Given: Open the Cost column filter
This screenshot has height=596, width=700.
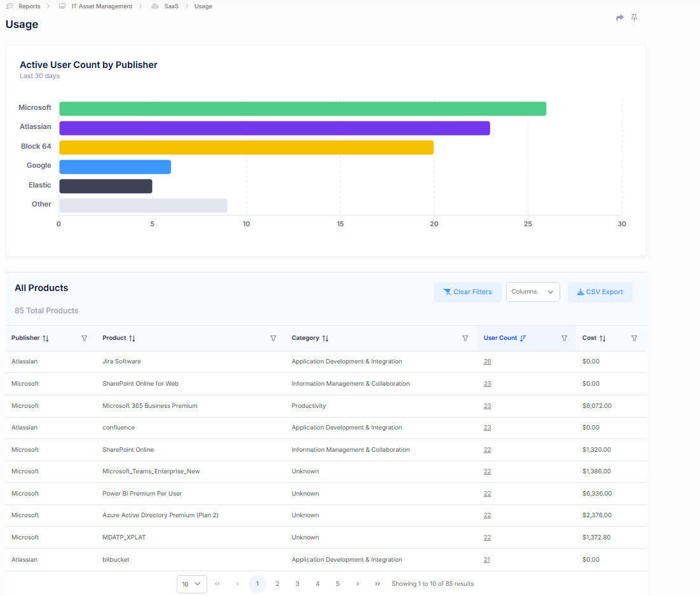Looking at the screenshot, I should coord(634,339).
